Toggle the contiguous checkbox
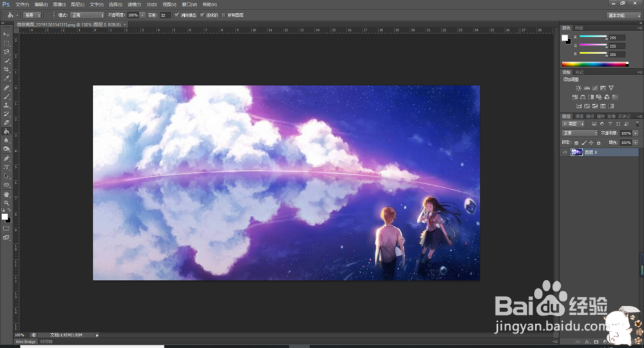Image resolution: width=644 pixels, height=348 pixels. click(x=202, y=15)
